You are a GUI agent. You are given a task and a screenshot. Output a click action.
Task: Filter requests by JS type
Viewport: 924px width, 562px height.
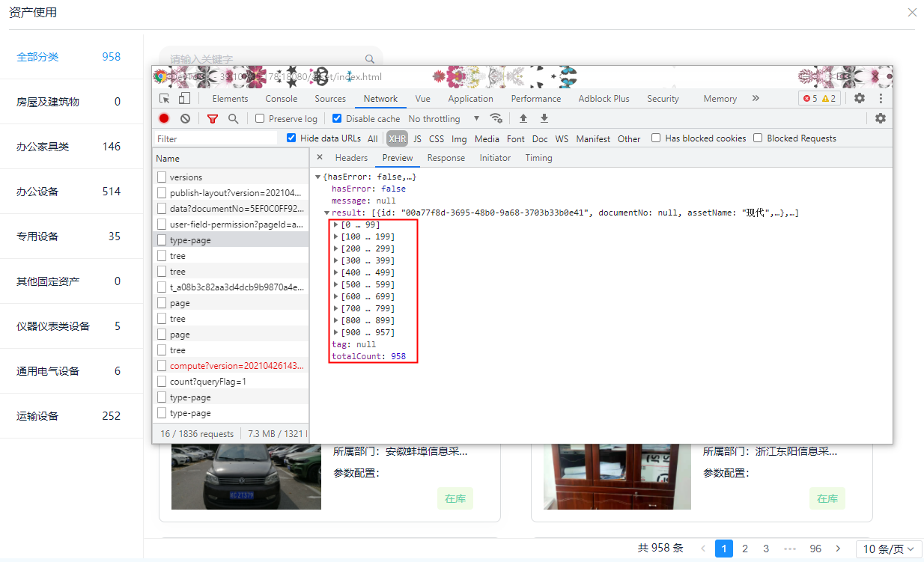[417, 138]
